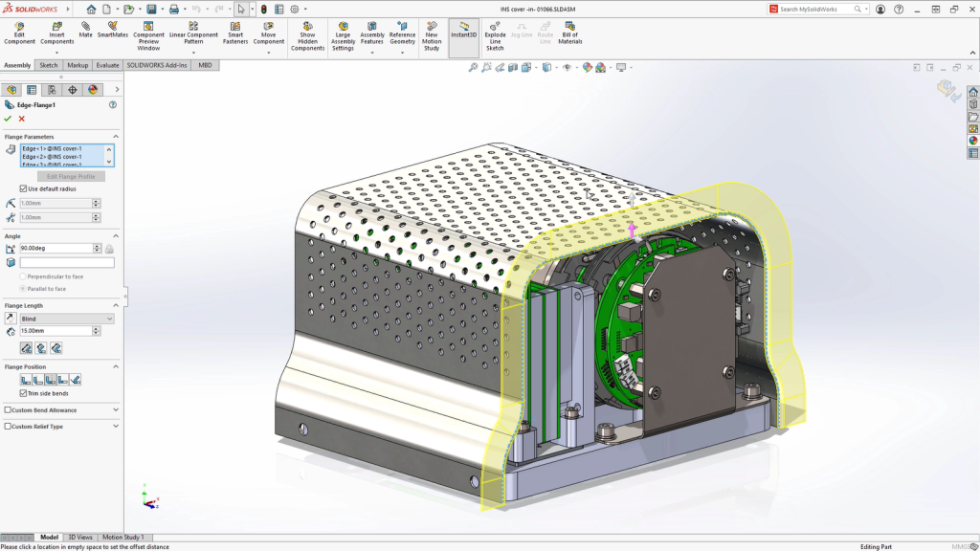Toggle Trim side bends checkbox
Viewport: 980px width, 551px height.
click(x=24, y=393)
